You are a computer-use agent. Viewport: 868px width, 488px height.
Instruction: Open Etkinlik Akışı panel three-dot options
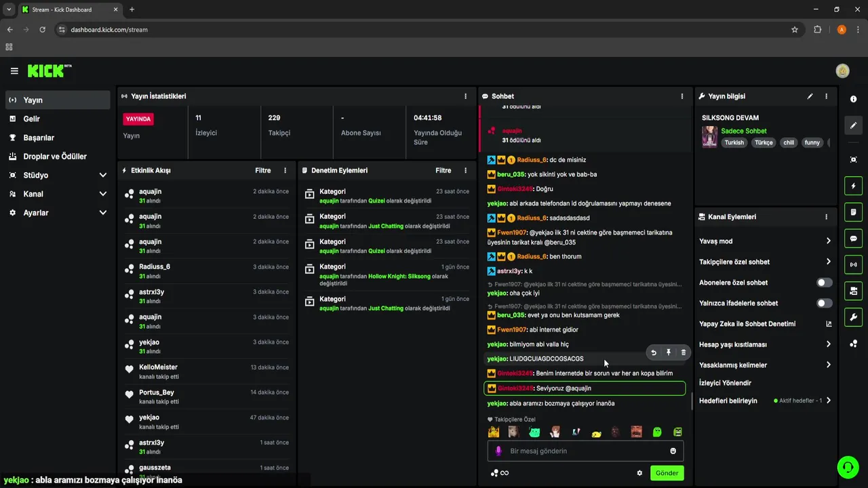(285, 170)
